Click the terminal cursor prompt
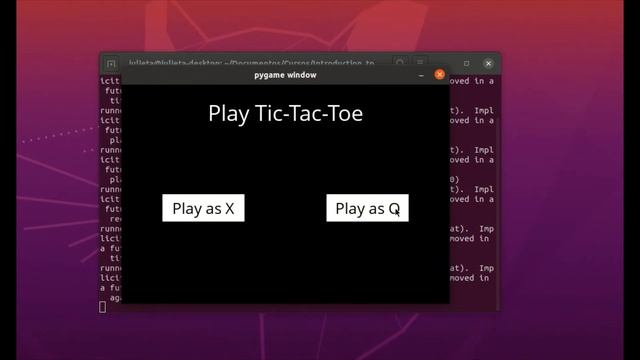 pos(102,307)
